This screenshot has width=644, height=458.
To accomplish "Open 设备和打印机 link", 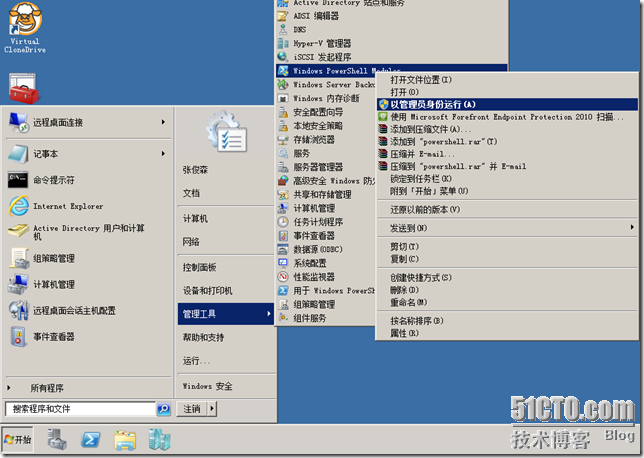I will pos(208,291).
